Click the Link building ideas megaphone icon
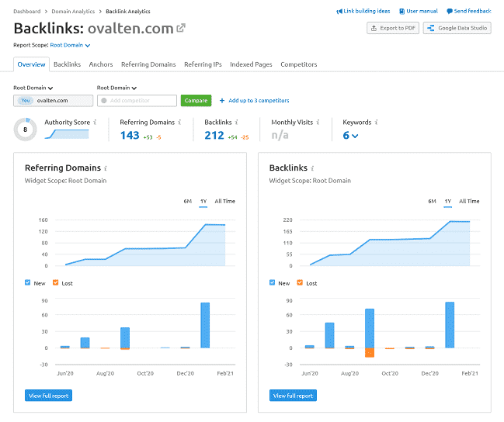Screen dimensions: 504x422 point(339,11)
